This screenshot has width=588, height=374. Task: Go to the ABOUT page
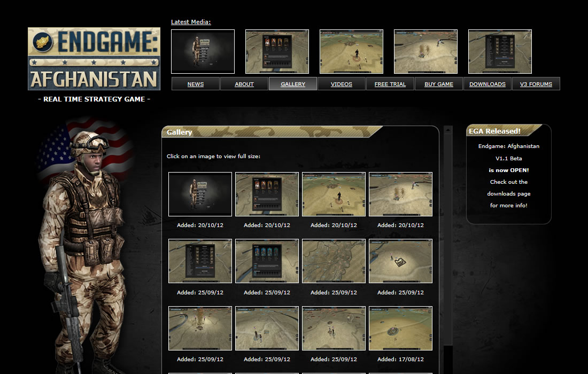[244, 84]
